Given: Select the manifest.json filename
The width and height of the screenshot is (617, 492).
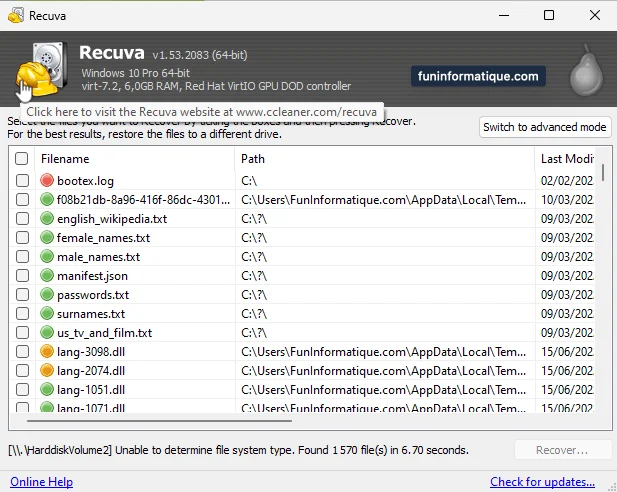Looking at the screenshot, I should 92,276.
